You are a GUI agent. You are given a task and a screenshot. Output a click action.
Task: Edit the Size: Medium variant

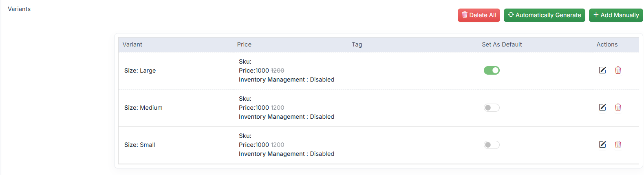[602, 107]
